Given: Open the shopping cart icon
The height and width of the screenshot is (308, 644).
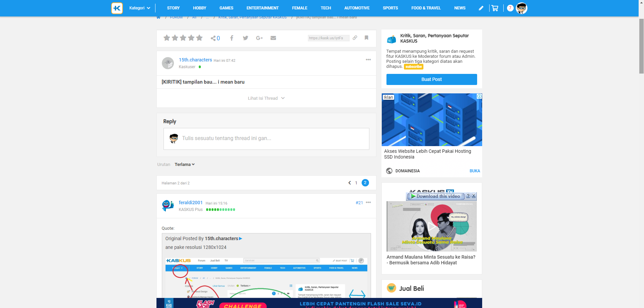Looking at the screenshot, I should pos(495,8).
